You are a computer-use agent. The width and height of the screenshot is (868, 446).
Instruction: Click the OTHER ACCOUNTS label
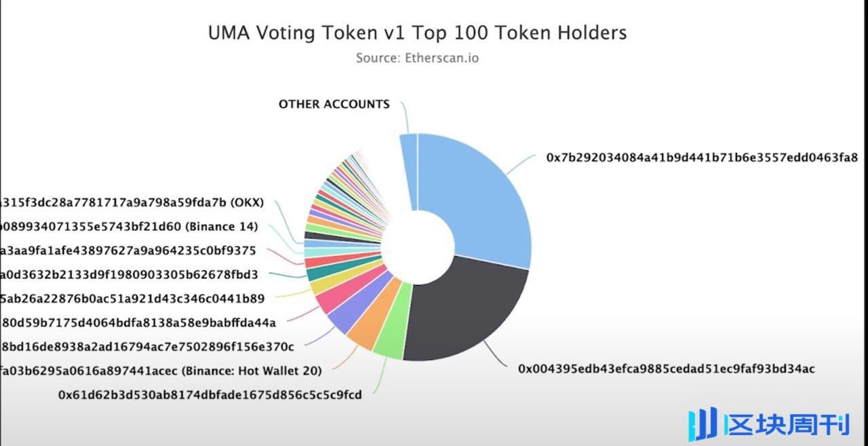334,105
